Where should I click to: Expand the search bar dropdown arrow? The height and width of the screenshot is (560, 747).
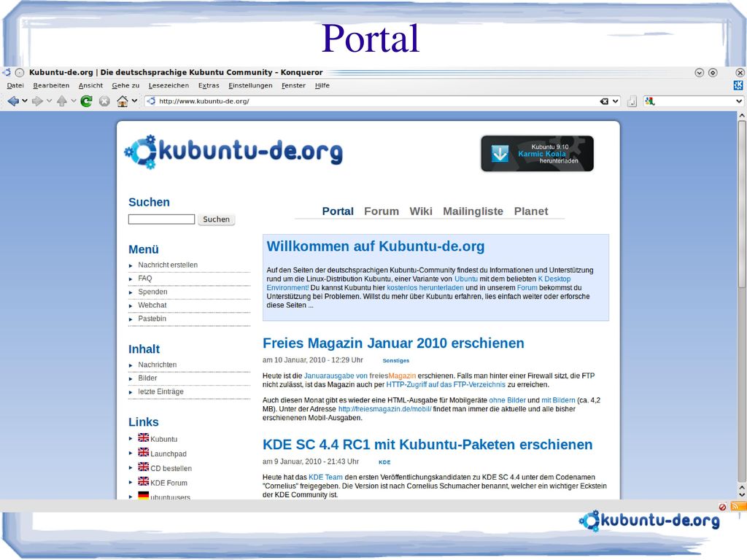(x=739, y=101)
